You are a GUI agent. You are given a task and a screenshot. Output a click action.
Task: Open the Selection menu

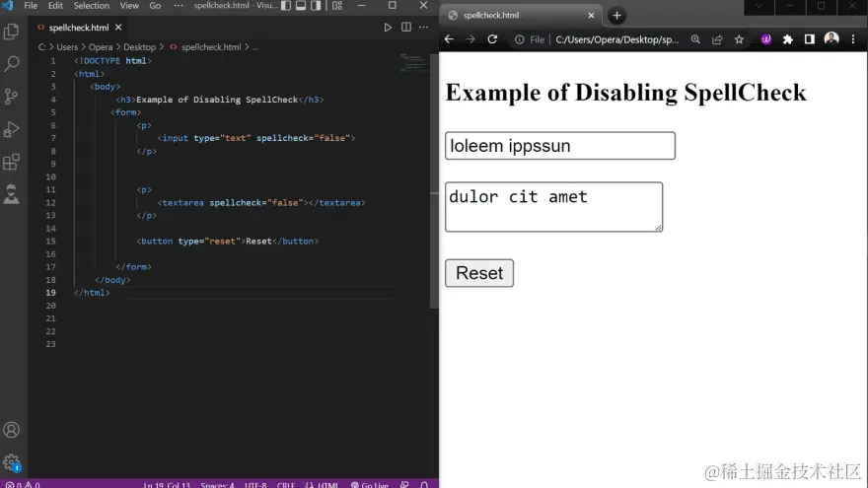pos(92,6)
